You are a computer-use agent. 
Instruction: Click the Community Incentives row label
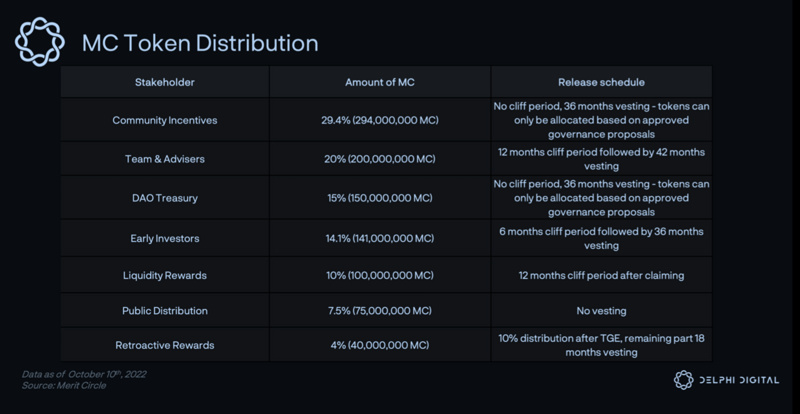click(x=165, y=120)
